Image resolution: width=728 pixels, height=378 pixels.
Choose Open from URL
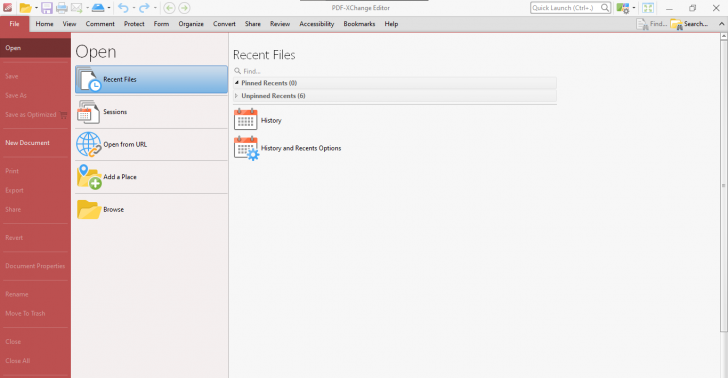pyautogui.click(x=151, y=144)
